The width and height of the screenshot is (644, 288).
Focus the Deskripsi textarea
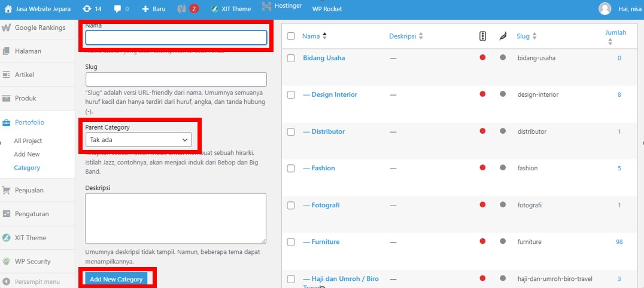point(176,219)
